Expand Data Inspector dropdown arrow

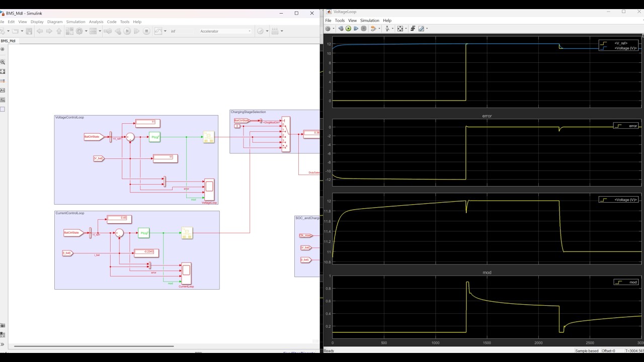click(165, 31)
